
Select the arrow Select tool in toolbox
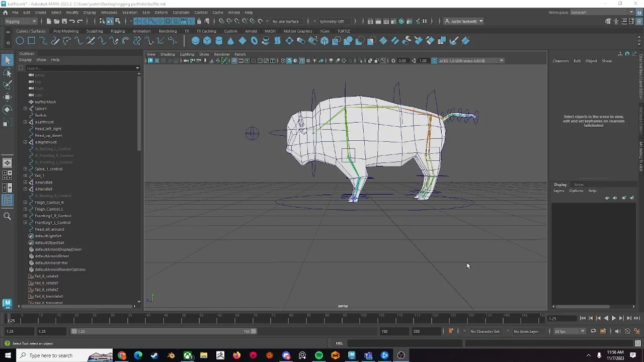(x=7, y=60)
